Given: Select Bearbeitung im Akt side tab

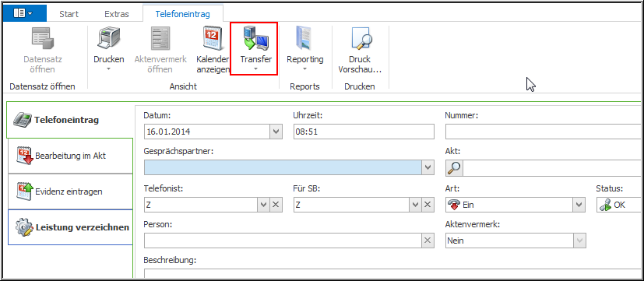Looking at the screenshot, I should [x=70, y=156].
